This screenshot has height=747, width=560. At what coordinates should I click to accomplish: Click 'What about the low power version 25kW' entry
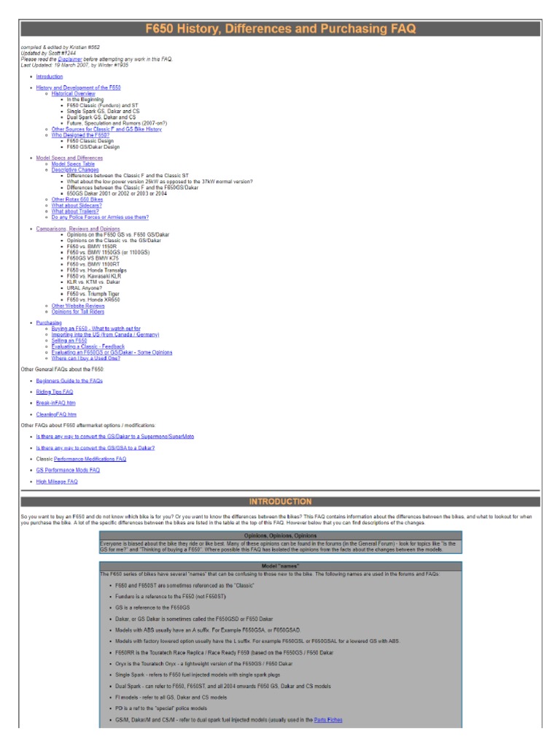point(160,182)
